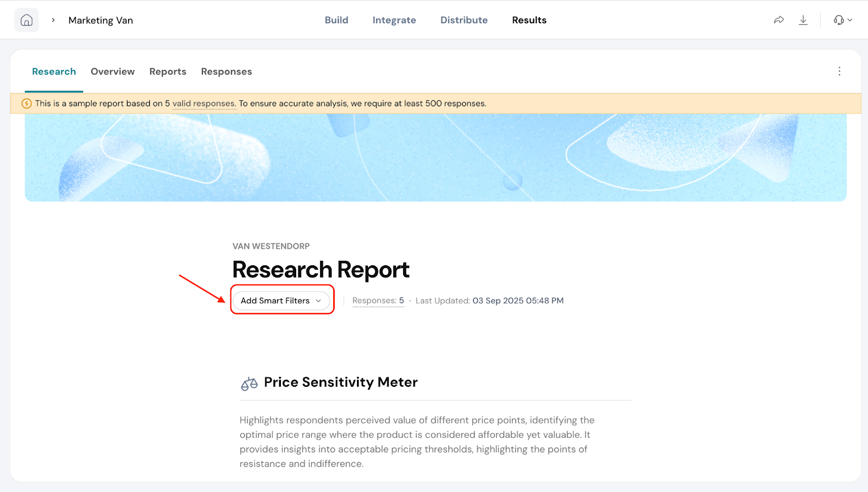This screenshot has width=868, height=492.
Task: Switch to the Distribute section
Action: (x=464, y=20)
